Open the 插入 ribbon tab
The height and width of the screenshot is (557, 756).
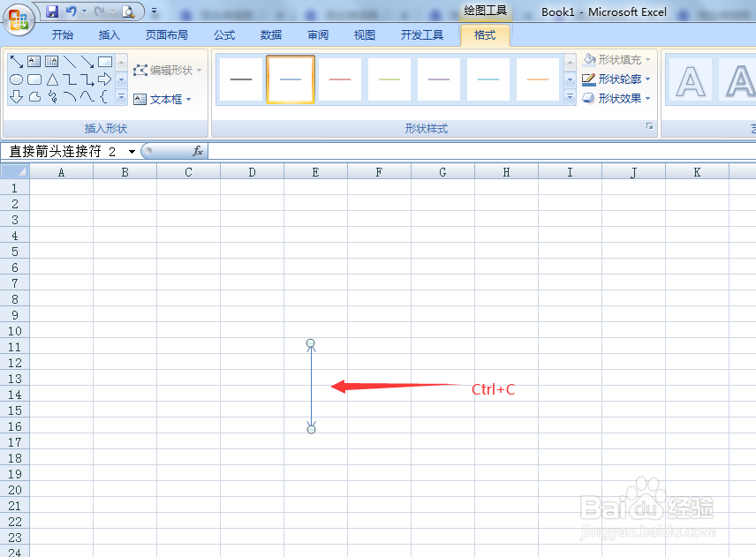pos(109,35)
